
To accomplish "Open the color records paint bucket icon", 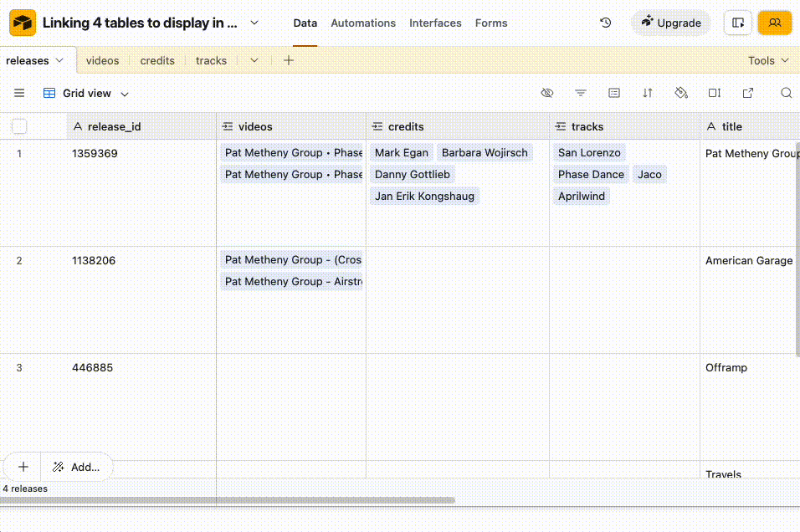I will coord(681,93).
